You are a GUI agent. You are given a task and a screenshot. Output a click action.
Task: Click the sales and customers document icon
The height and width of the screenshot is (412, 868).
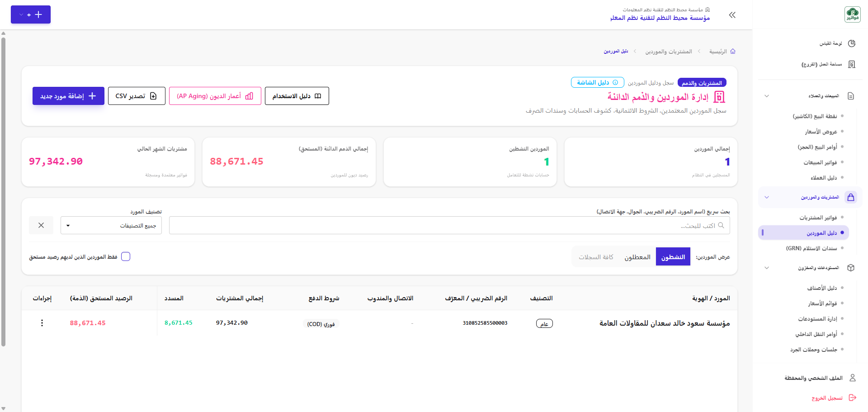[851, 96]
